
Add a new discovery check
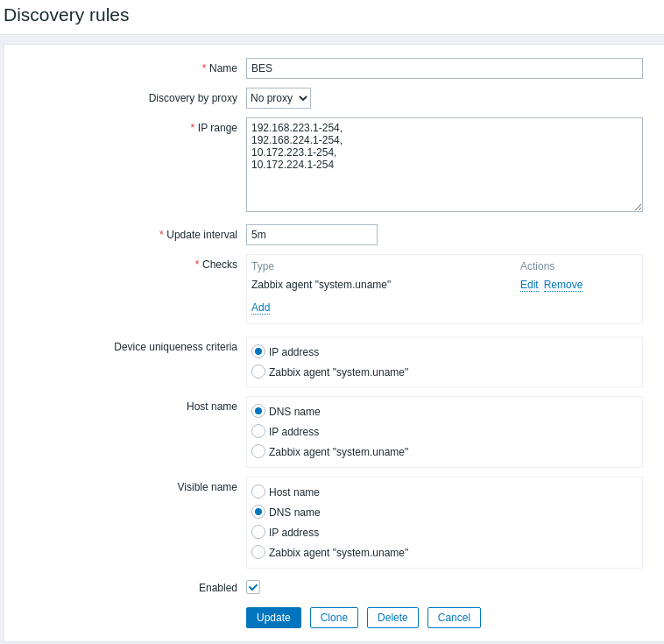pyautogui.click(x=260, y=308)
